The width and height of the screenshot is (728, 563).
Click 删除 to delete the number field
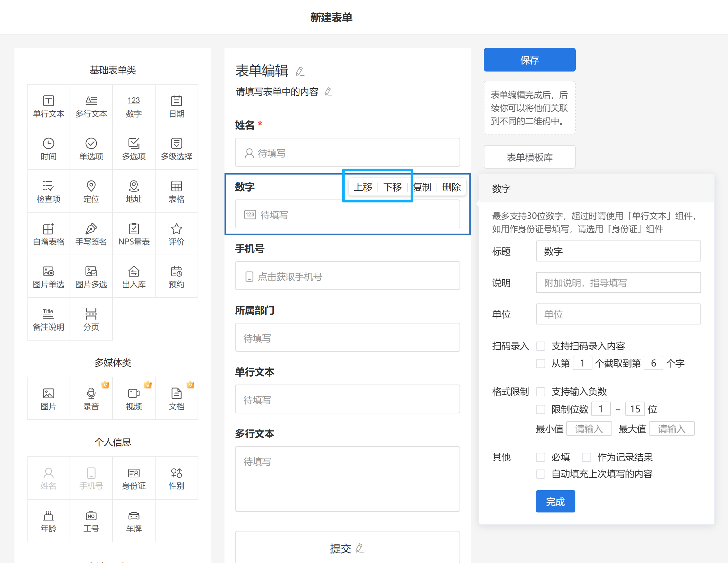(451, 187)
